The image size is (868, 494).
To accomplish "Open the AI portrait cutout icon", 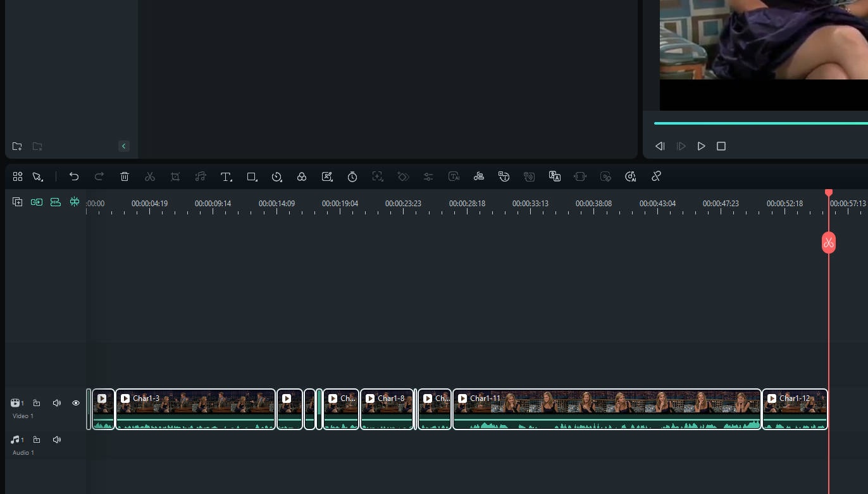I will point(327,176).
